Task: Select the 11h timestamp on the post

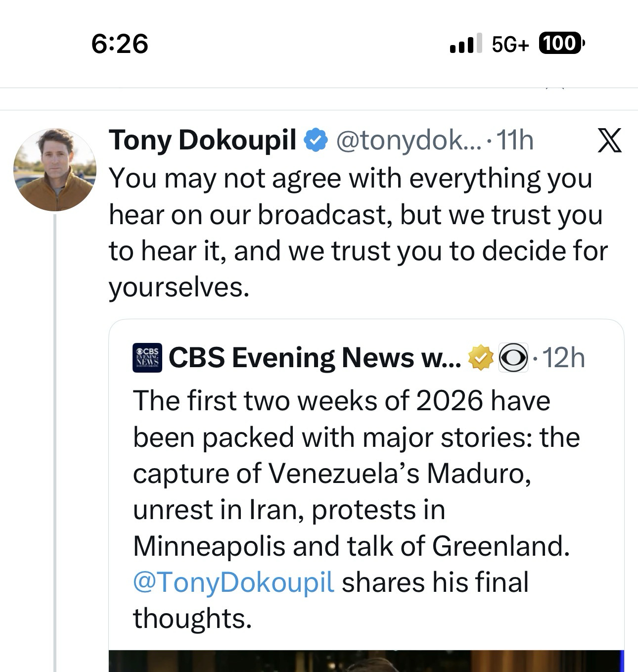Action: point(515,141)
